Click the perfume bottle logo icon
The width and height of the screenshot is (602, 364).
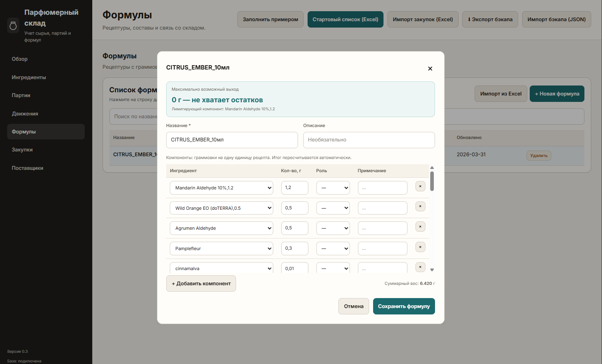pyautogui.click(x=13, y=26)
